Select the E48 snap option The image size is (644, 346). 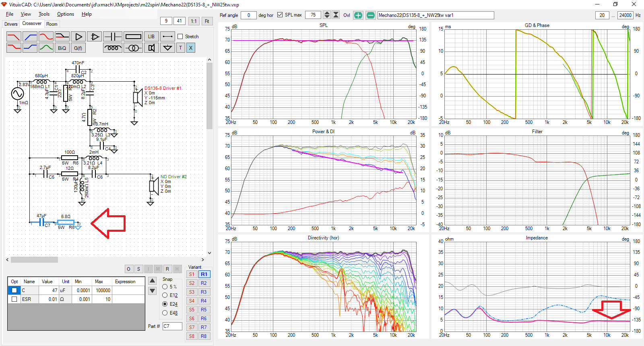[x=165, y=313]
